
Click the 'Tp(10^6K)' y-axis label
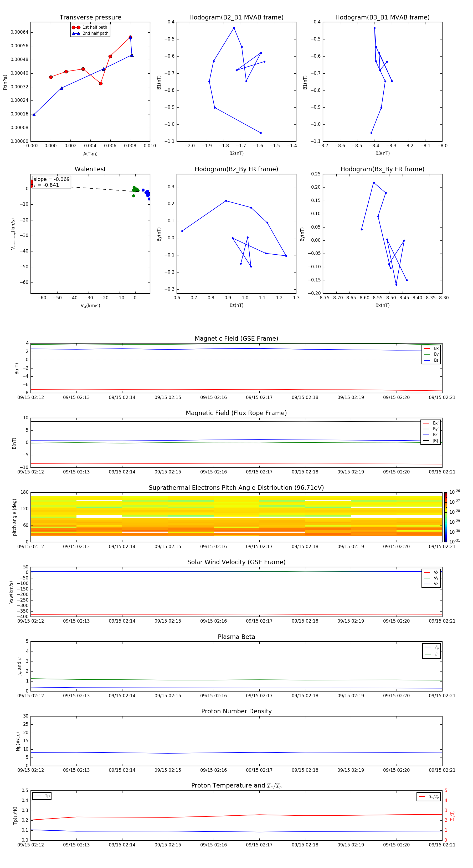pyautogui.click(x=15, y=815)
